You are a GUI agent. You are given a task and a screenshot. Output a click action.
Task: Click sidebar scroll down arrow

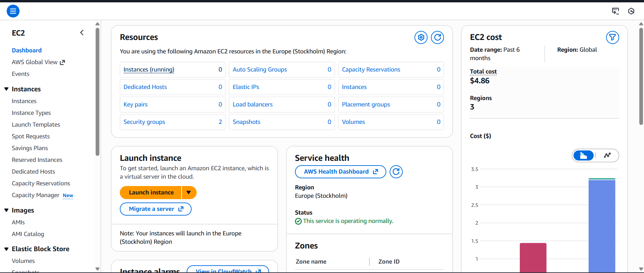point(98,269)
